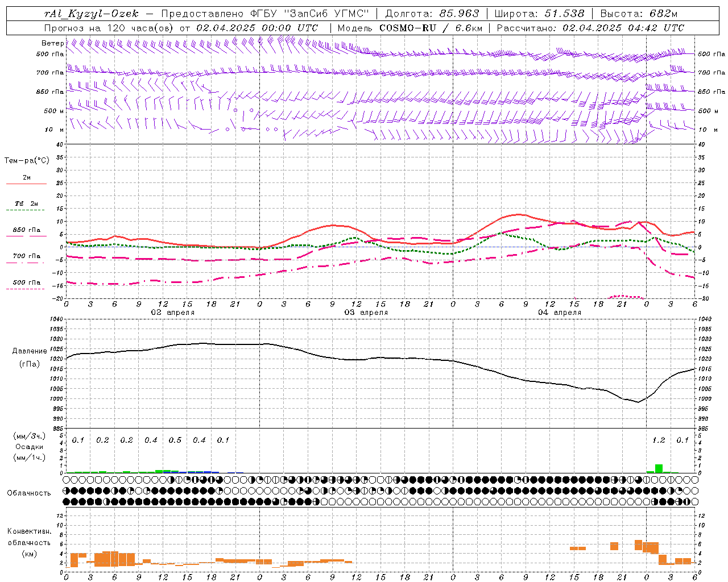Image resolution: width=728 pixels, height=582 pixels.
Task: Click the (гПа) unit label under Давление
Action: pos(30,364)
